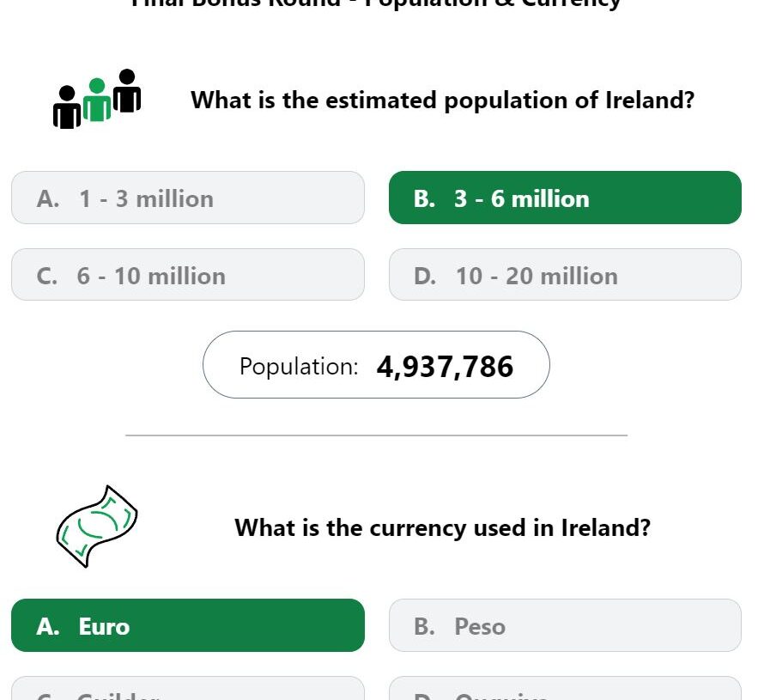758x700 pixels.
Task: Select answer A, 1 - 3 million
Action: coord(187,198)
